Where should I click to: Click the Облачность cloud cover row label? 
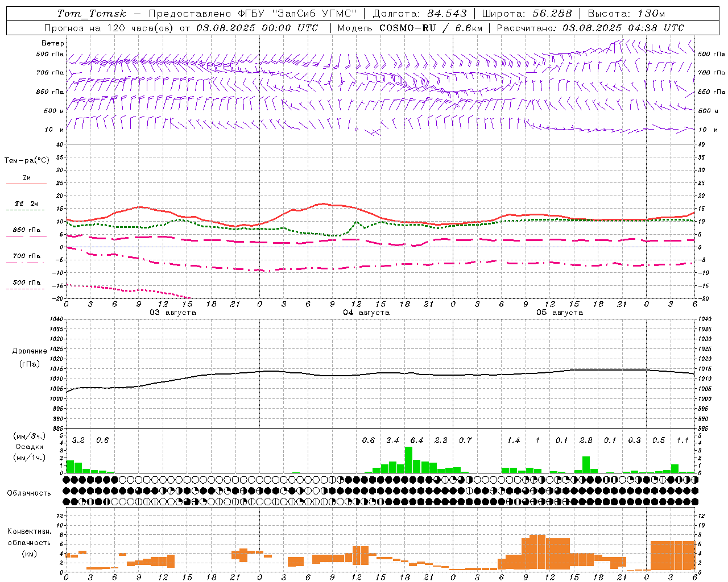point(29,493)
